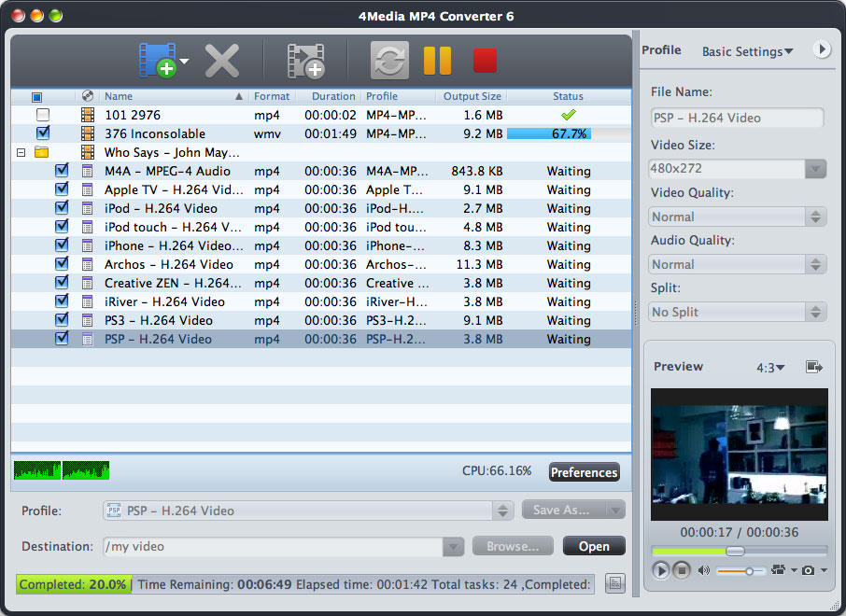This screenshot has height=616, width=846.
Task: Click the File Name input field
Action: click(739, 118)
